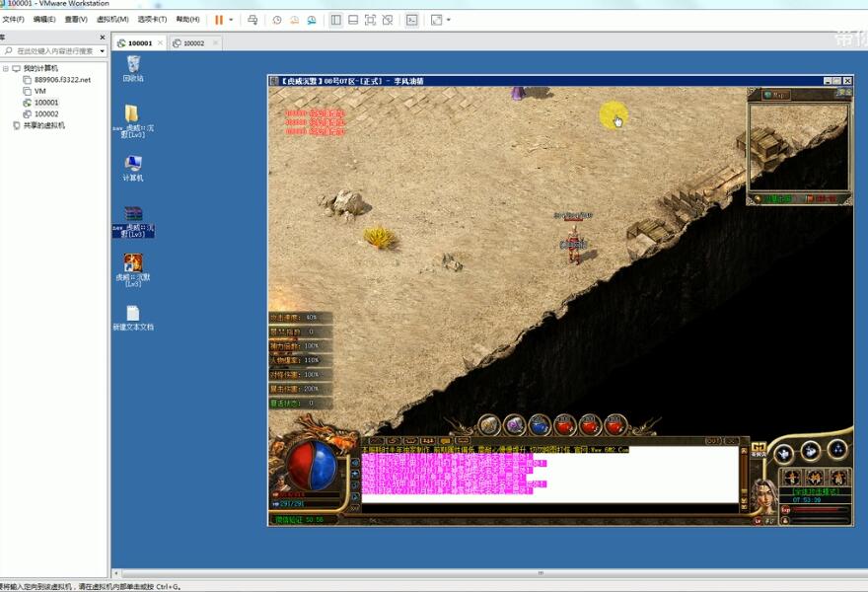Enter full screen mode icon
868x592 pixels.
click(370, 20)
